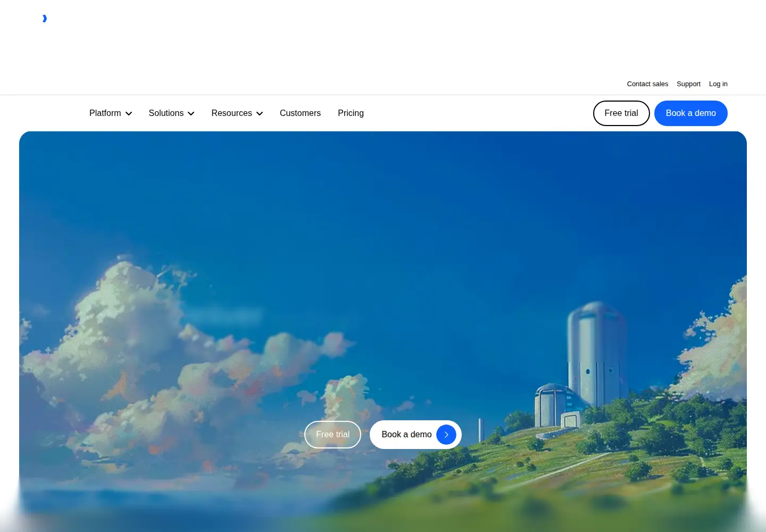Expand the Platform dropdown menu
766x532 pixels.
[x=111, y=113]
